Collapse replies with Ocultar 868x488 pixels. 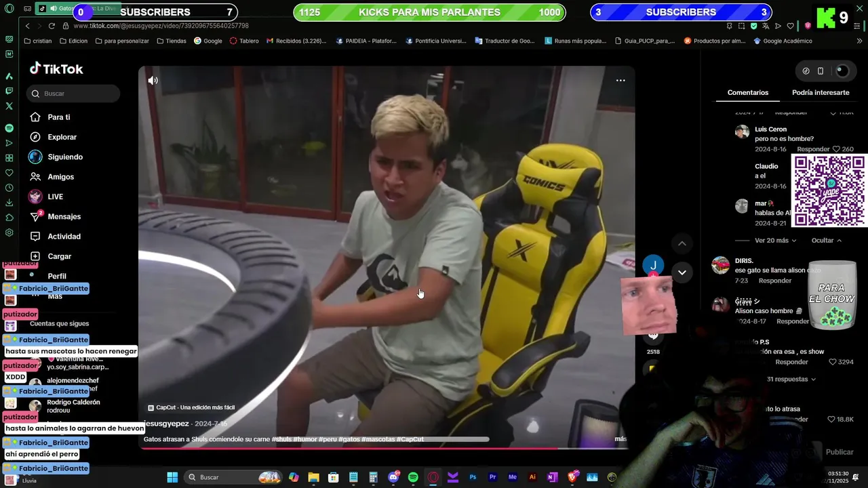[826, 241]
